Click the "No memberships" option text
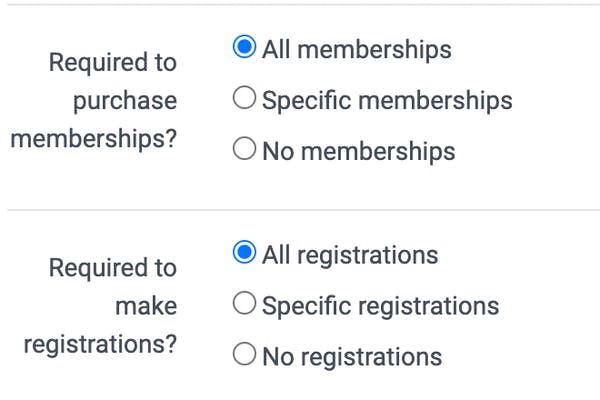Screen dimensions: 600x400 (359, 151)
